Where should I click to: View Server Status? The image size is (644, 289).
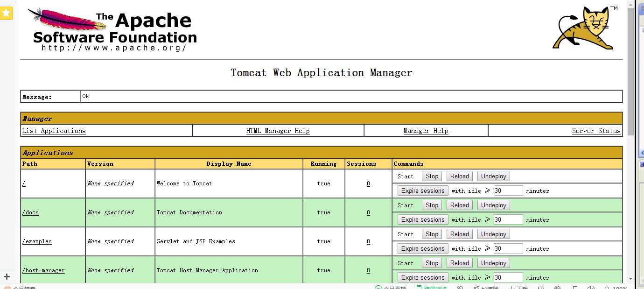pyautogui.click(x=596, y=131)
